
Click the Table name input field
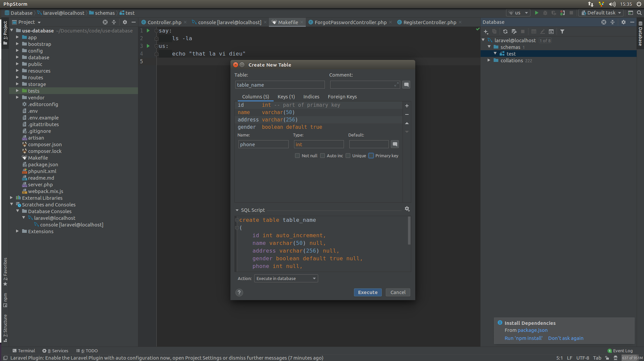(280, 85)
